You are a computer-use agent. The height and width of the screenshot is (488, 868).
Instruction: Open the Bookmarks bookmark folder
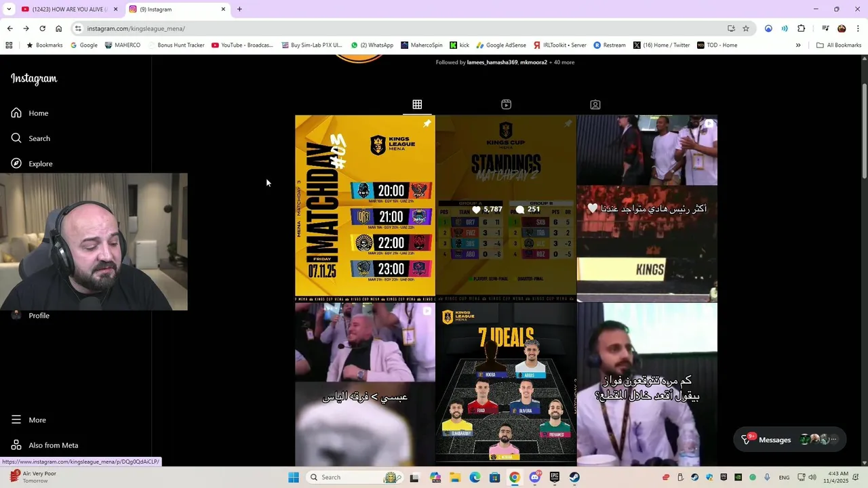point(44,45)
